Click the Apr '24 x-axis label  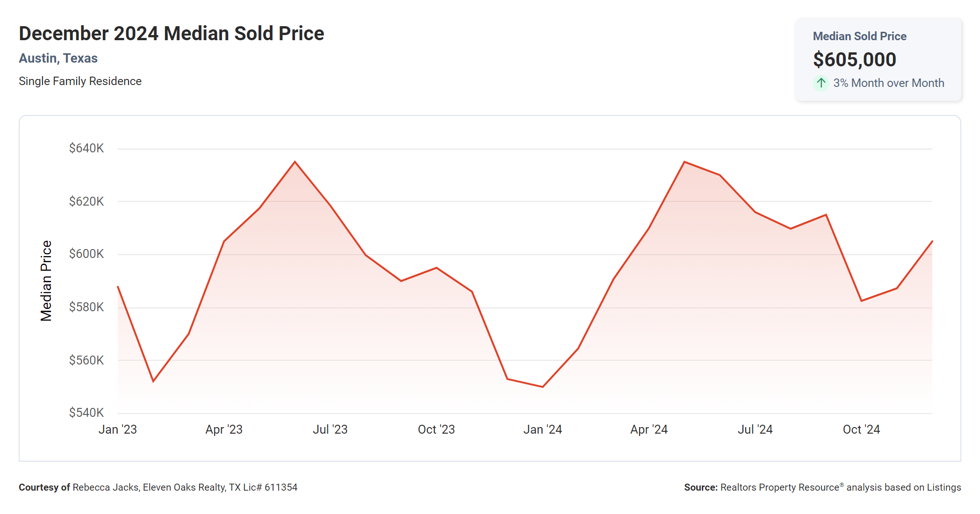(x=649, y=429)
